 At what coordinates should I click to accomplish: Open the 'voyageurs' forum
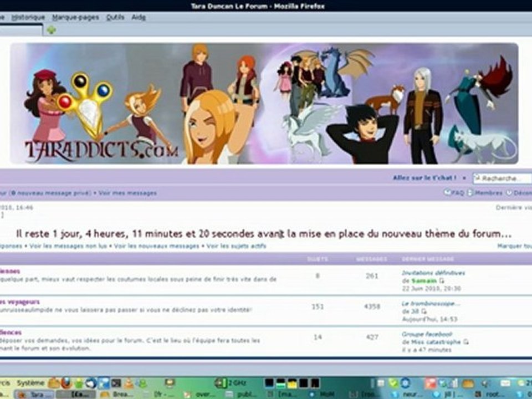pos(20,301)
